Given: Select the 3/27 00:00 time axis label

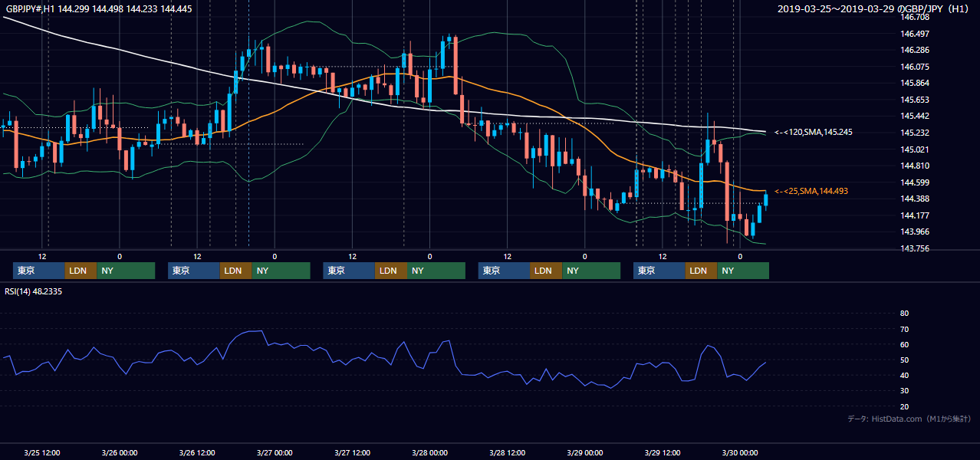Looking at the screenshot, I should [275, 452].
